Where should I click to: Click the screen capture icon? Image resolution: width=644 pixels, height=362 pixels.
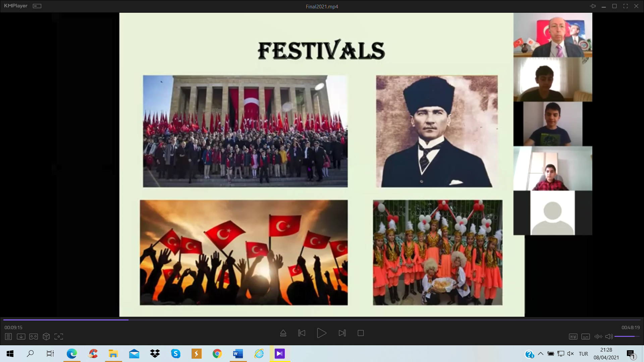coord(59,337)
